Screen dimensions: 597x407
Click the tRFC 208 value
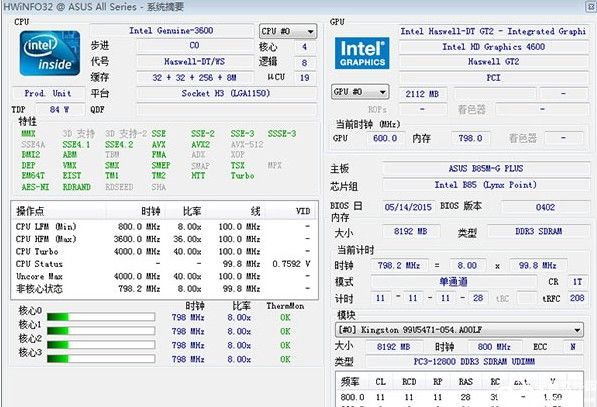pos(577,298)
